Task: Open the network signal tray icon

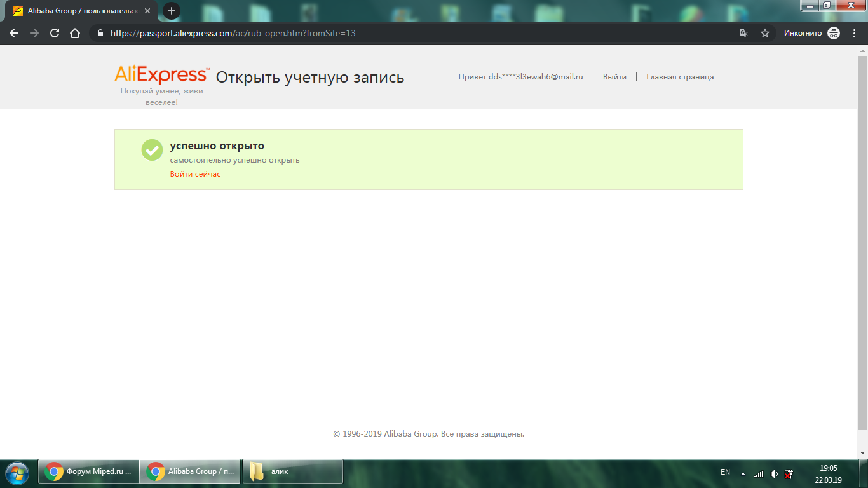Action: tap(759, 473)
